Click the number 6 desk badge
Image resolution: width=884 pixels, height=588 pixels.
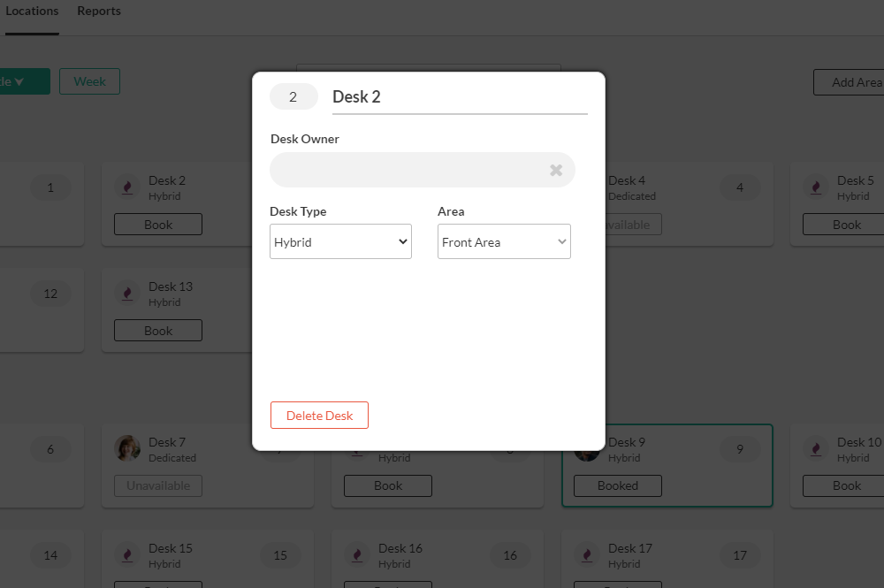50,449
